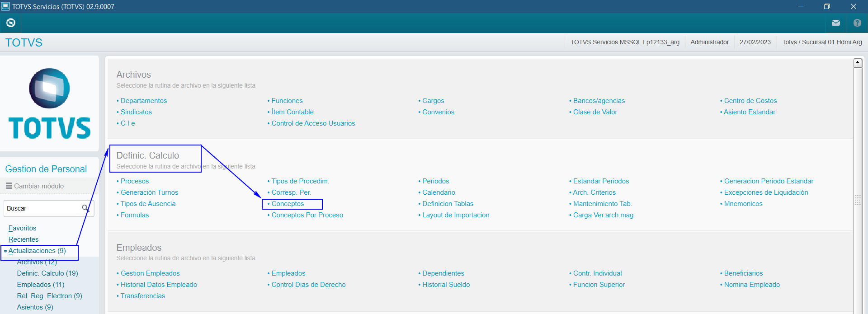The image size is (868, 314).
Task: Open Control Dias de Derecho
Action: (308, 285)
